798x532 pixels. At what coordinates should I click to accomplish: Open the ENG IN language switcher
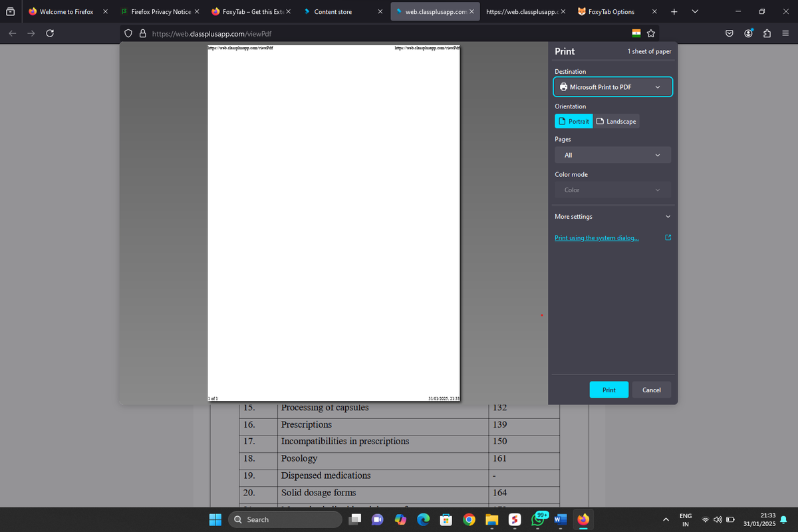point(685,519)
